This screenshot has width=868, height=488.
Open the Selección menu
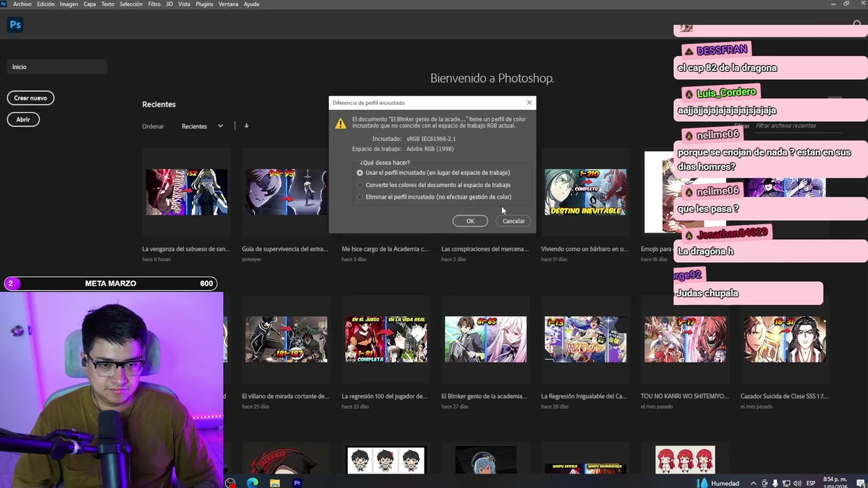tap(131, 4)
